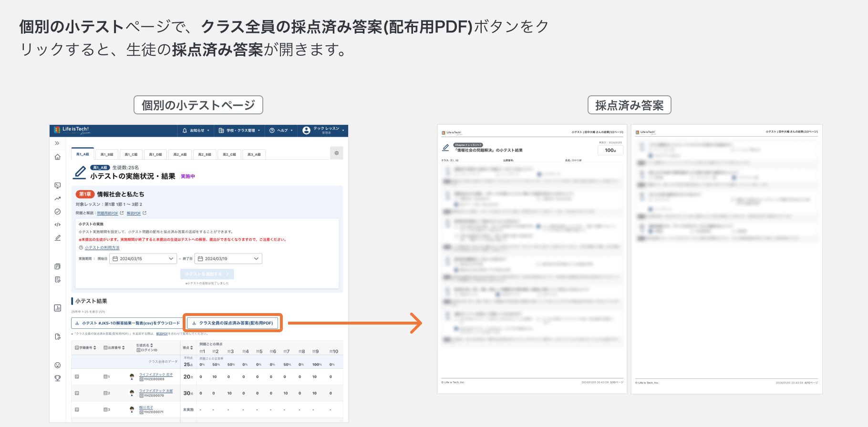This screenshot has height=427, width=868.
Task: Open the お知らせ notifications menu
Action: point(196,130)
